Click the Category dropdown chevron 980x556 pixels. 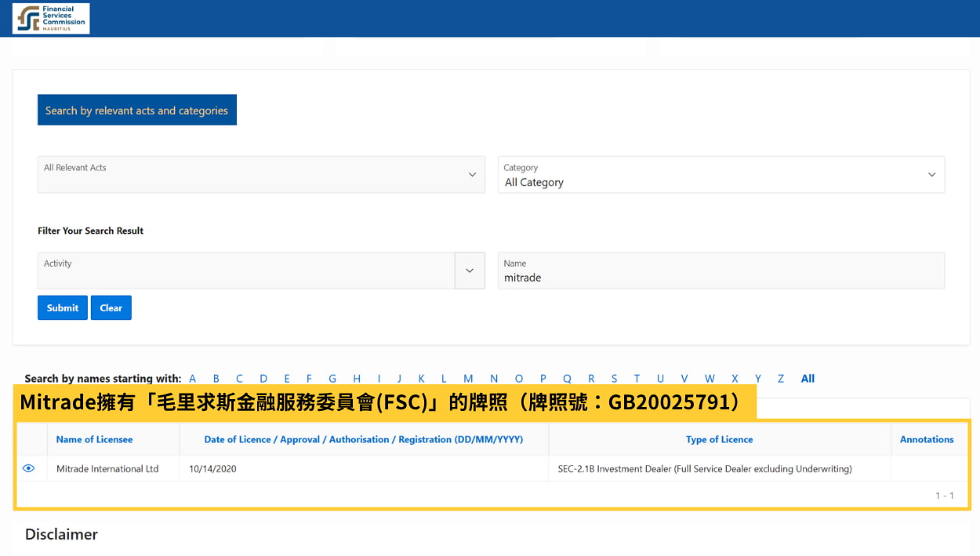coord(932,174)
